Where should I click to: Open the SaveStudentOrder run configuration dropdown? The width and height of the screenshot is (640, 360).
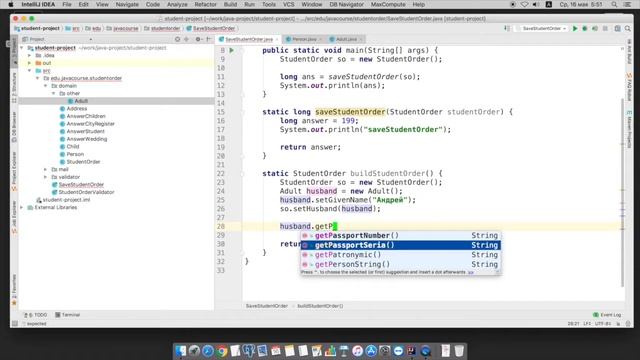pyautogui.click(x=542, y=29)
